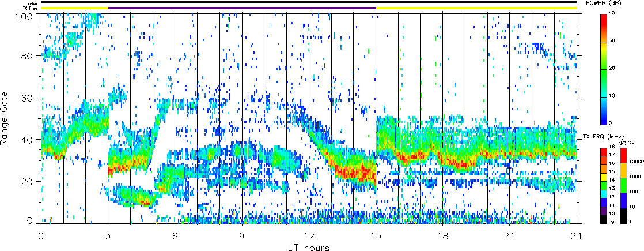Viewport: 644px width, 251px height.
Task: Click the purple segment of the TX Freq strip
Action: (242, 8)
